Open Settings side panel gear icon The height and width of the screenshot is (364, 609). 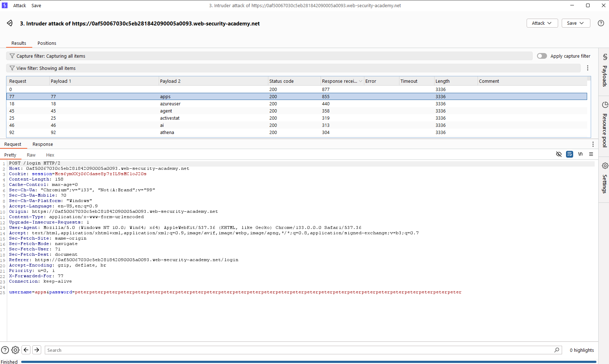point(605,166)
